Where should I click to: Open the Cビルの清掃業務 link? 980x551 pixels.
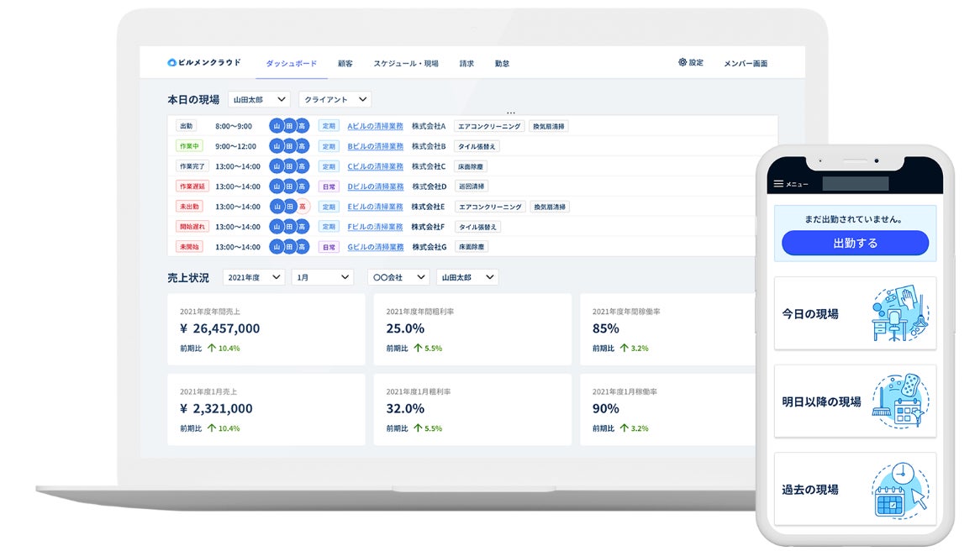point(375,166)
